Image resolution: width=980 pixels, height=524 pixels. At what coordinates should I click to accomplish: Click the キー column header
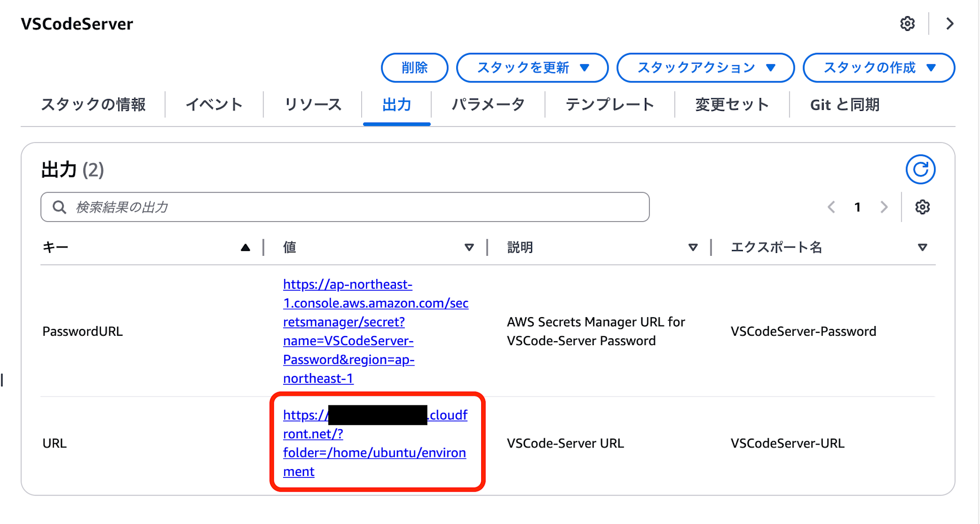(x=55, y=247)
